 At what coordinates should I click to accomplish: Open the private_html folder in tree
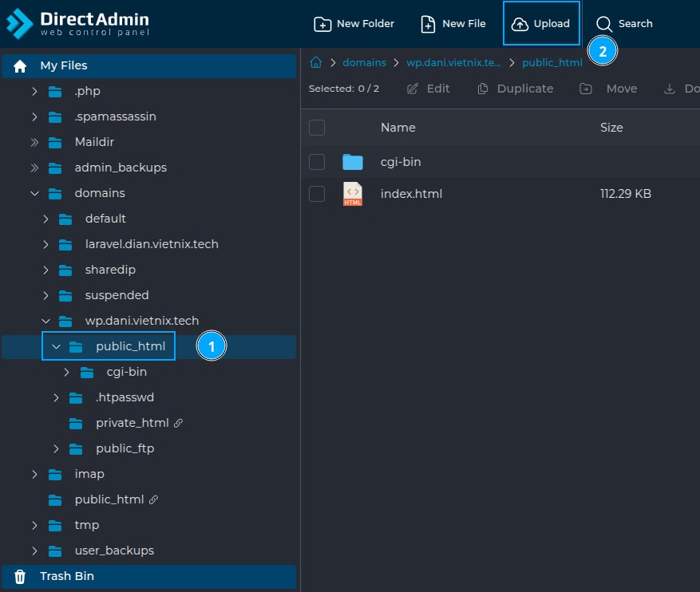click(132, 423)
